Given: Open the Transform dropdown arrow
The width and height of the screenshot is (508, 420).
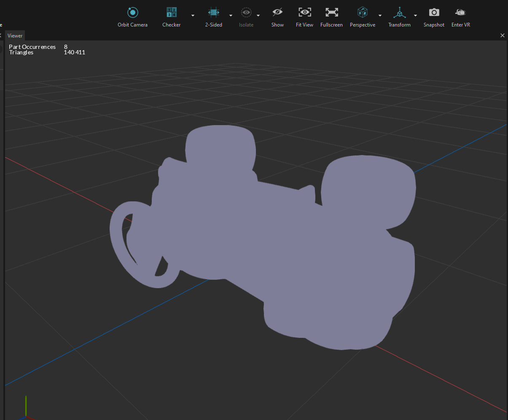Looking at the screenshot, I should [x=415, y=16].
